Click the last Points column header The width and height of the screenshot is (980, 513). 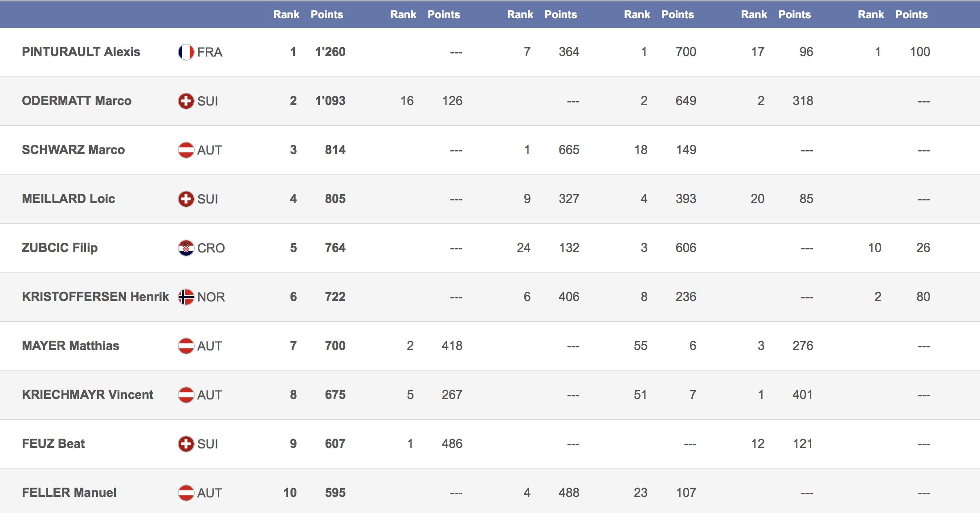911,15
